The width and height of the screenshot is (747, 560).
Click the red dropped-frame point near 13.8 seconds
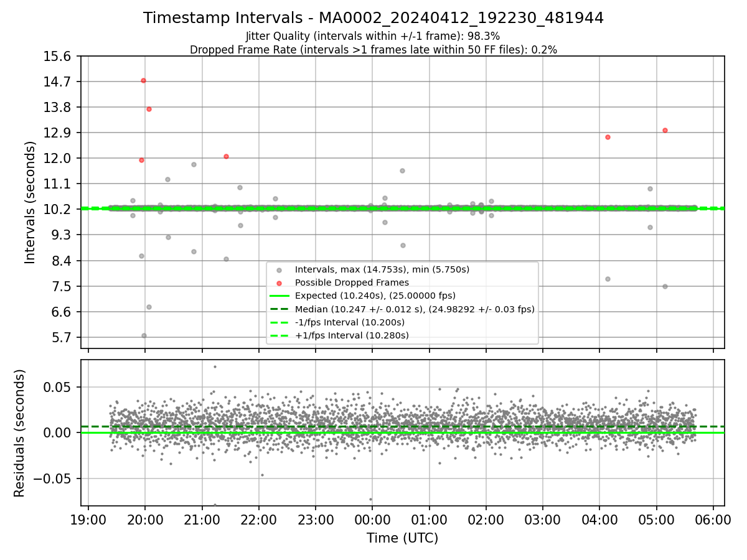point(149,109)
